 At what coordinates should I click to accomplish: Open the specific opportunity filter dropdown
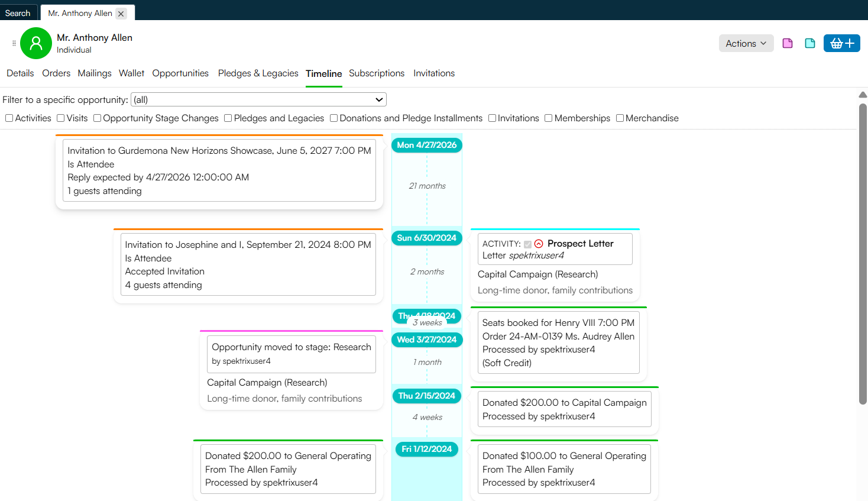pyautogui.click(x=258, y=99)
